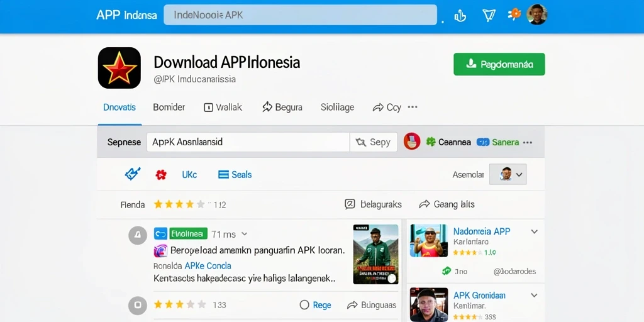Open the Begura tab

[x=282, y=108]
